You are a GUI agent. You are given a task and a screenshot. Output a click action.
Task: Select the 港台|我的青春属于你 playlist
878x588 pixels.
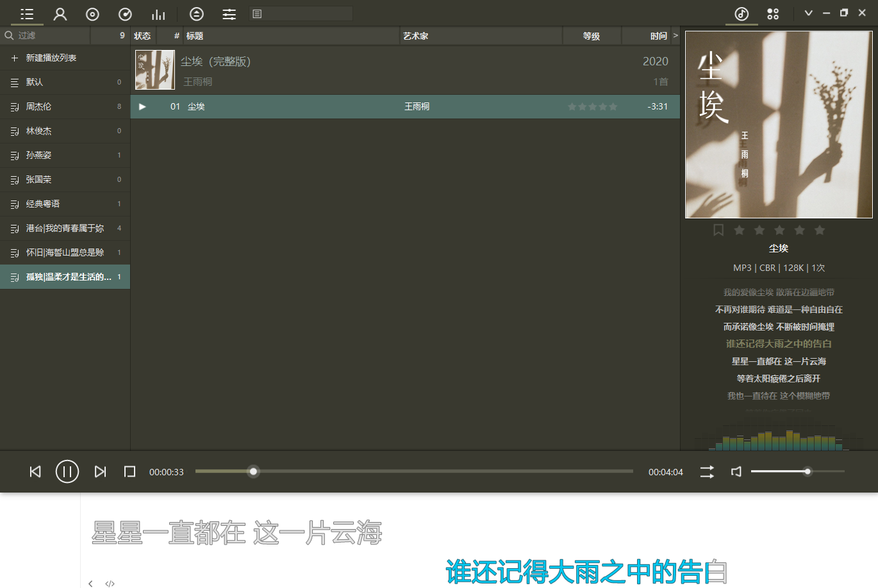tap(65, 228)
